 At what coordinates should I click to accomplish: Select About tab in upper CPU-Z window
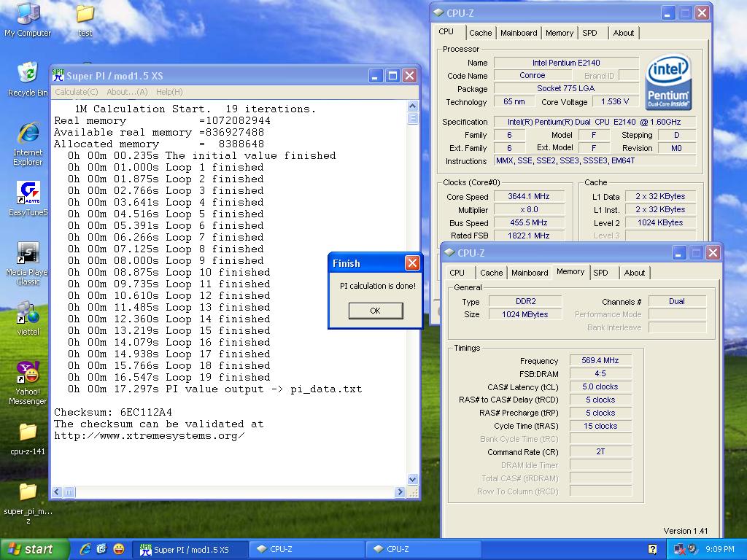(624, 33)
